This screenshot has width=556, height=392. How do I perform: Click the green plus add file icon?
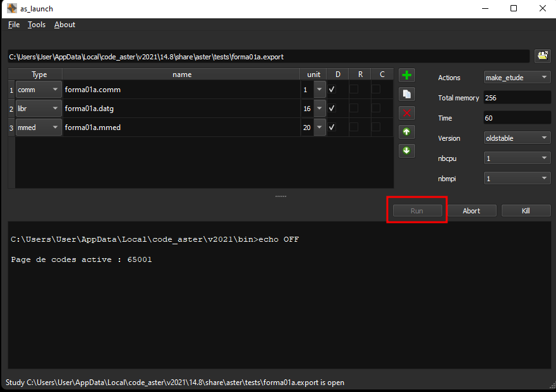coord(407,76)
